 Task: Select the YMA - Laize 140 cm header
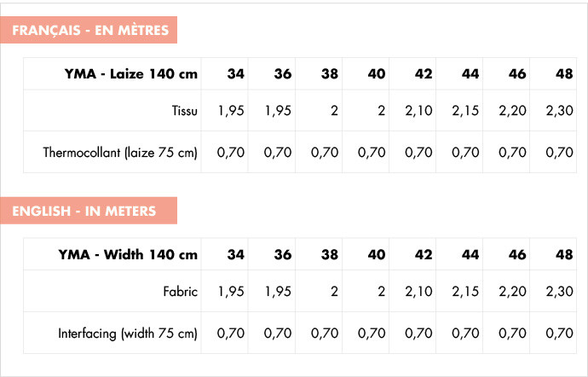pos(131,73)
